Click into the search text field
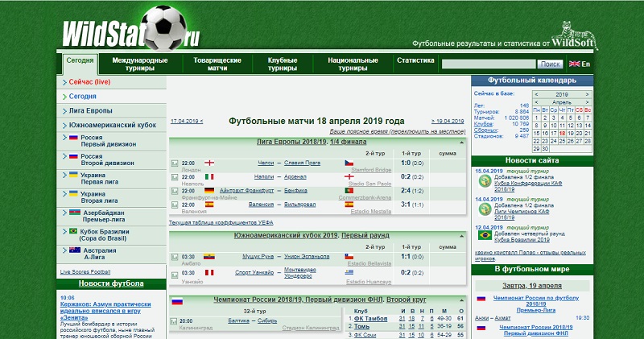This screenshot has width=644, height=339. tap(487, 64)
